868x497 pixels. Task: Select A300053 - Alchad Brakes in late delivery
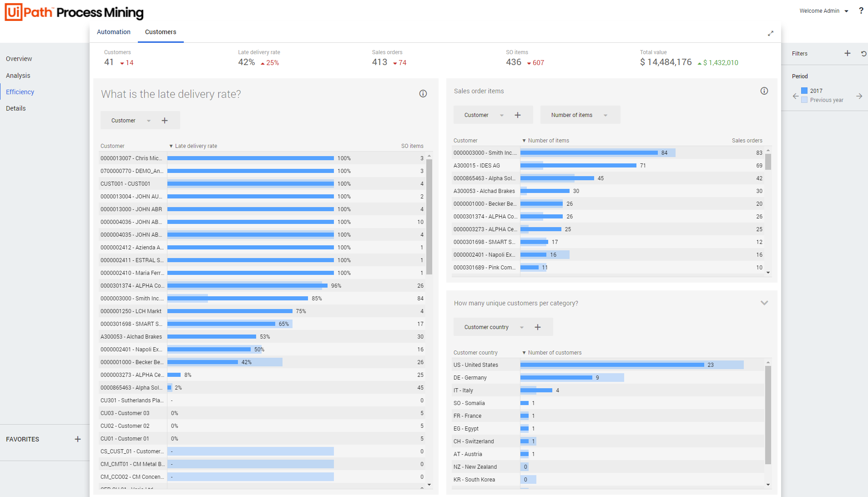[262, 337]
